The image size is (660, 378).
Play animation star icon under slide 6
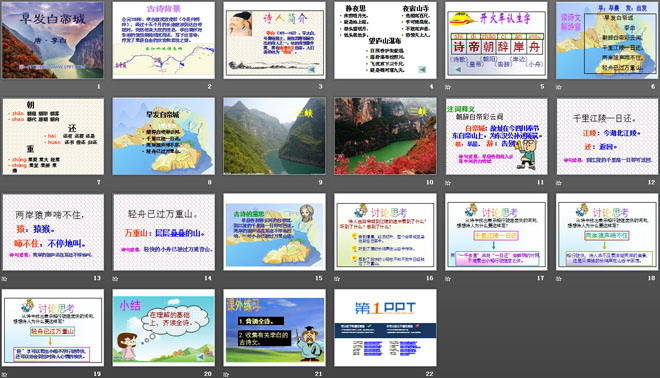click(559, 87)
